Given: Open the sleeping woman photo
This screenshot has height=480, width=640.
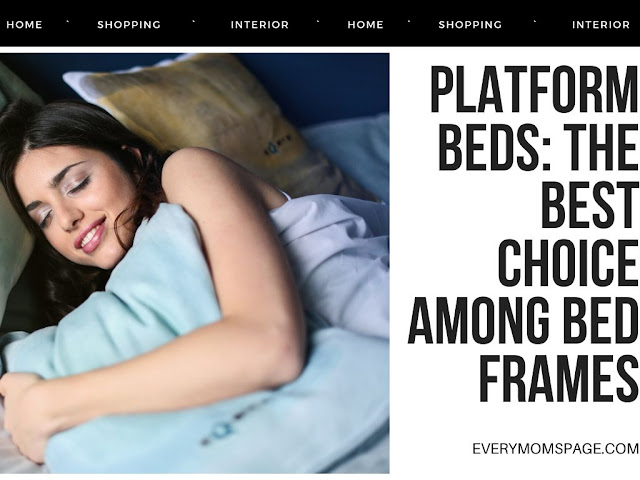Looking at the screenshot, I should click(x=194, y=263).
